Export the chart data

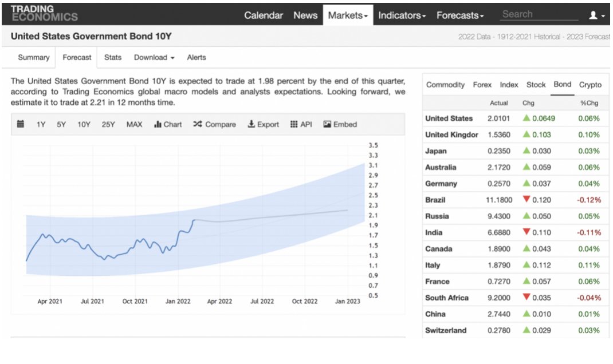coord(263,124)
